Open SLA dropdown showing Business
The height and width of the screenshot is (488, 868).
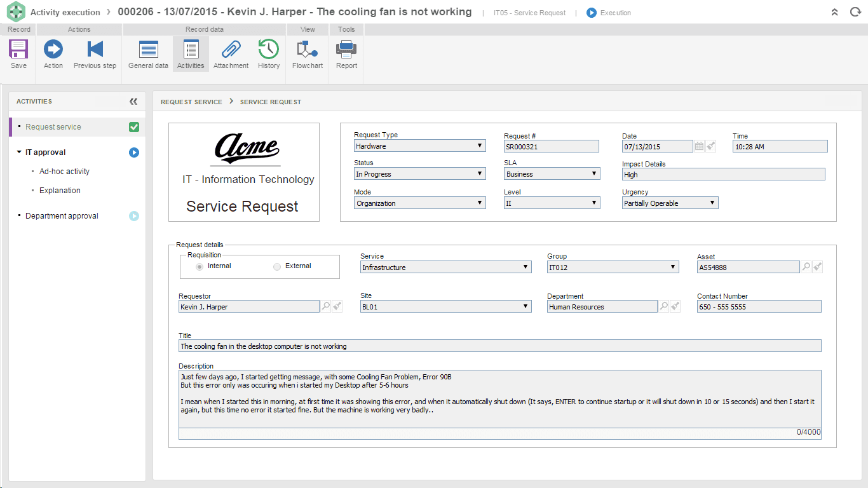tap(552, 174)
